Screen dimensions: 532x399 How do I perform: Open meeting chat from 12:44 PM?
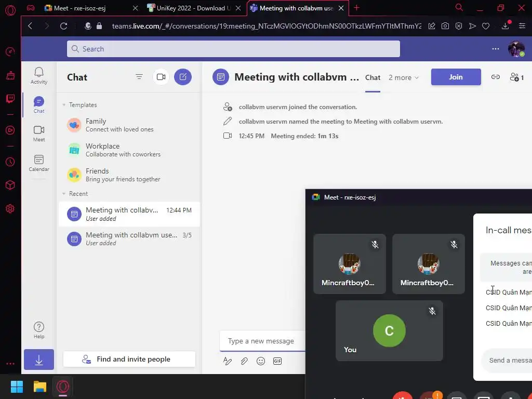point(129,214)
